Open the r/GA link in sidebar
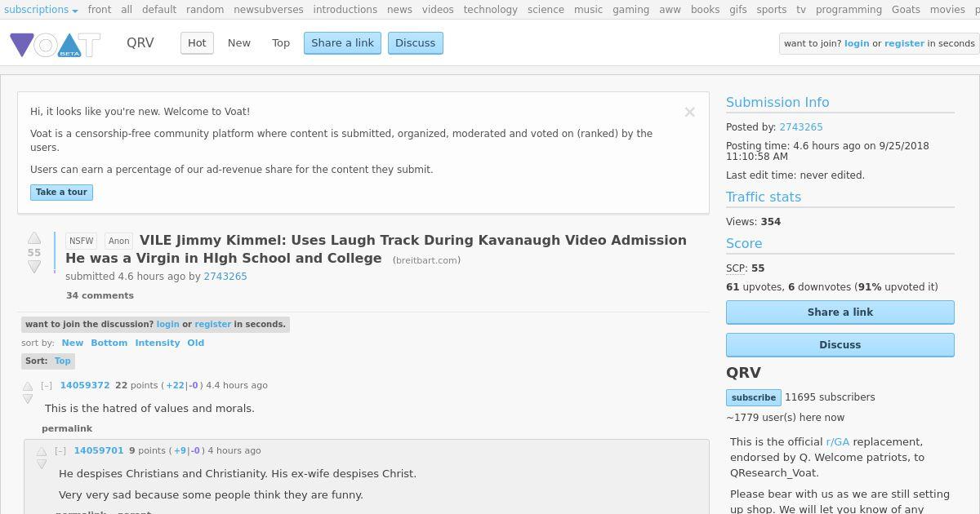Viewport: 980px width, 514px height. click(x=838, y=442)
